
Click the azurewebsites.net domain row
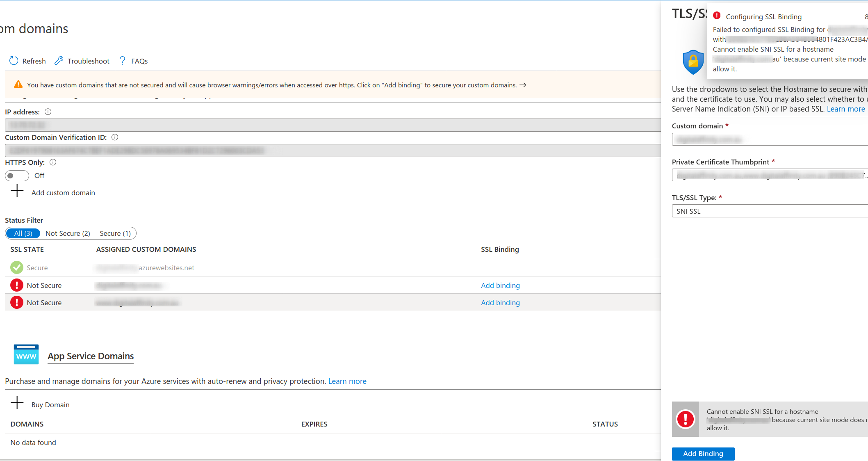pos(333,268)
